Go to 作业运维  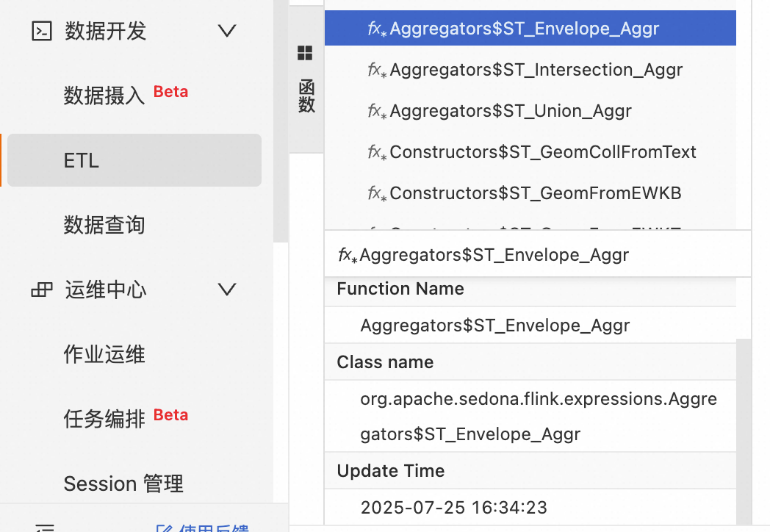point(104,354)
